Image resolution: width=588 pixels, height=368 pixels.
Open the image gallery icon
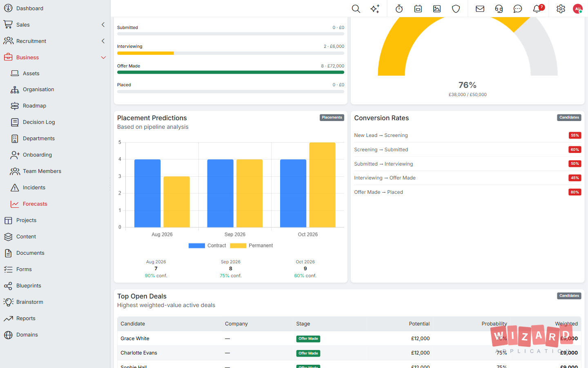coord(437,9)
